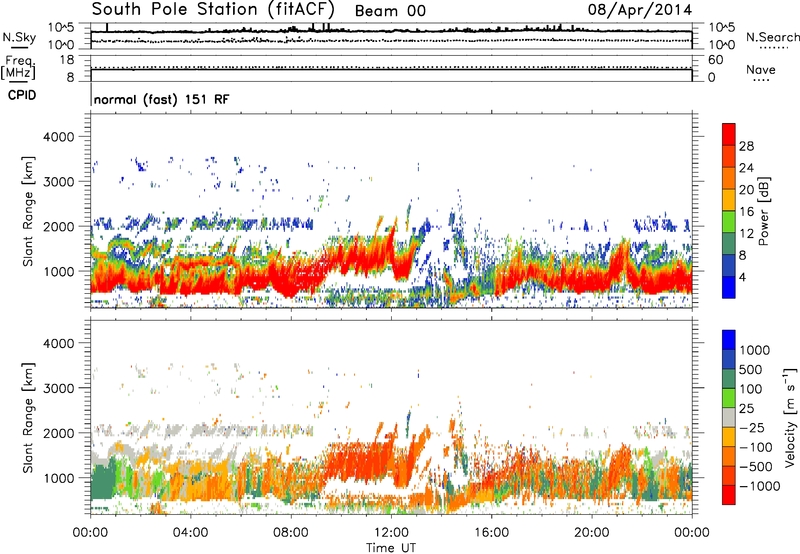Image resolution: width=800 pixels, height=554 pixels.
Task: Click the '3000' tick on the velocity panel
Action: coord(59,388)
